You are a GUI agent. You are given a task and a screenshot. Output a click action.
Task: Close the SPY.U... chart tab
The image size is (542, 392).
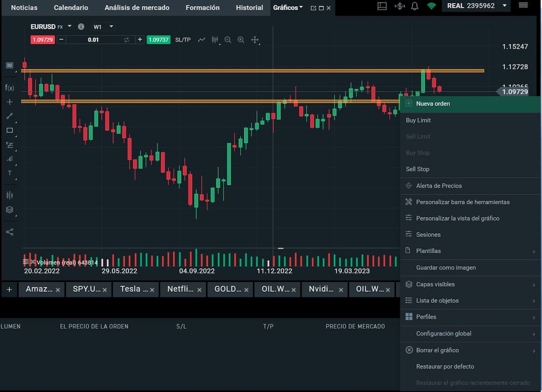point(105,290)
